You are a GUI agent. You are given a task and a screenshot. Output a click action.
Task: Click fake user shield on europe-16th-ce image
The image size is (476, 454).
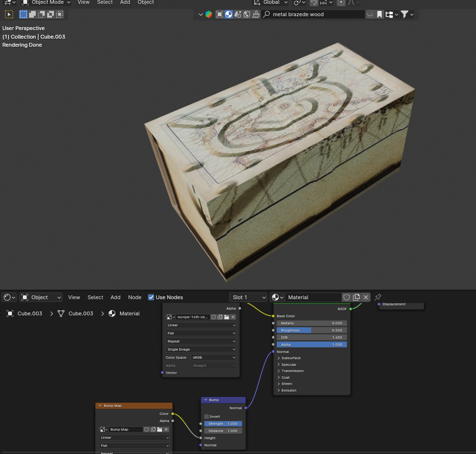click(214, 317)
